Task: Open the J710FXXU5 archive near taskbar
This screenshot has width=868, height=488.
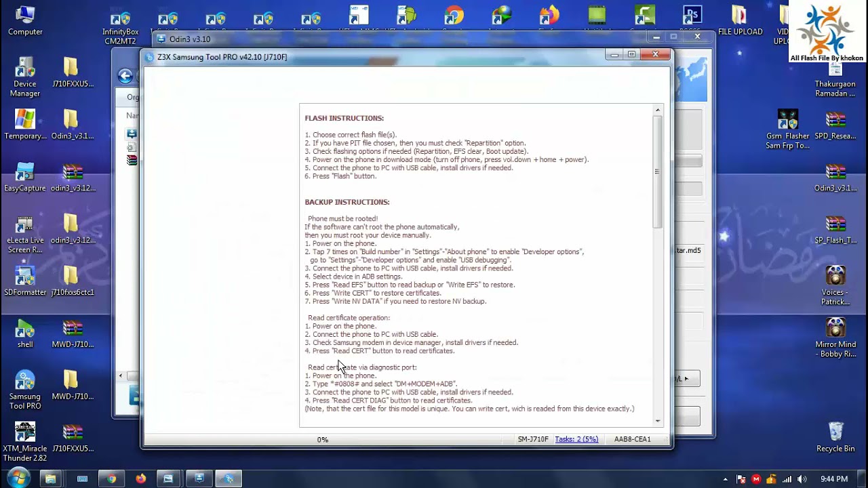Action: [72, 437]
